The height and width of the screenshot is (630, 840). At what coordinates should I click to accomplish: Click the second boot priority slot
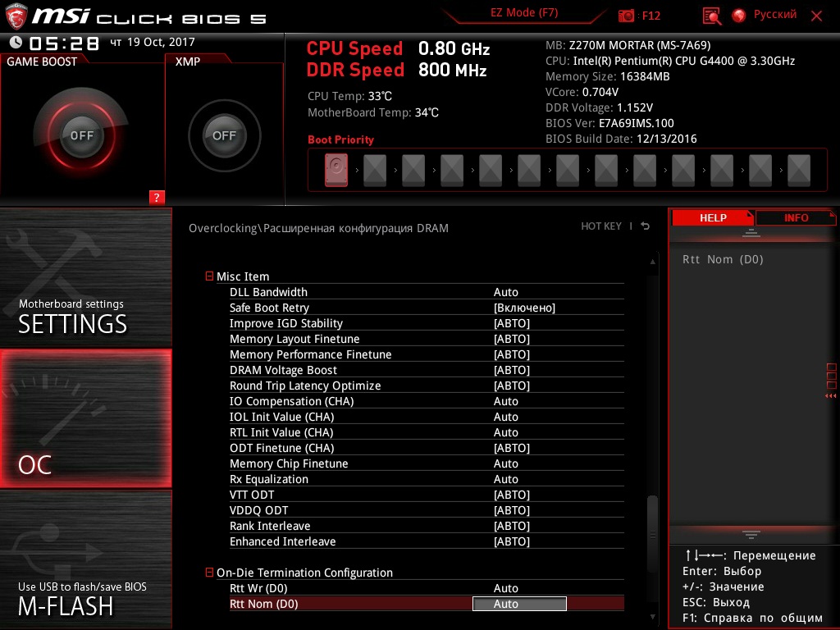coord(374,171)
